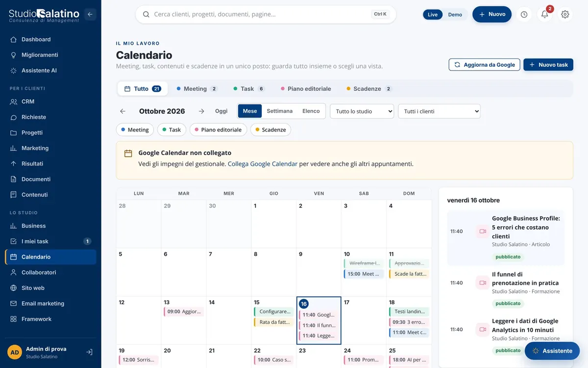Open I miei task in the sidebar
588x368 pixels.
coord(50,241)
